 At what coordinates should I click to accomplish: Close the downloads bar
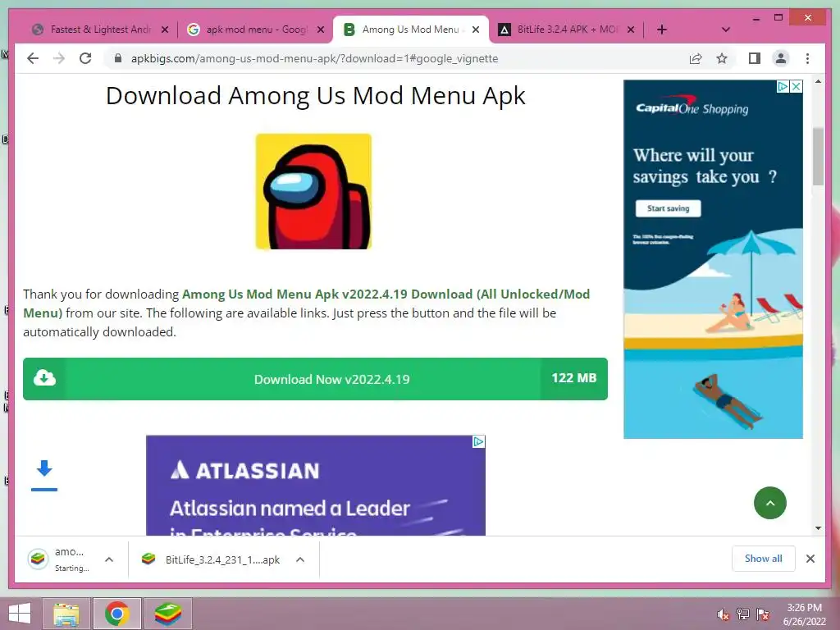810,559
